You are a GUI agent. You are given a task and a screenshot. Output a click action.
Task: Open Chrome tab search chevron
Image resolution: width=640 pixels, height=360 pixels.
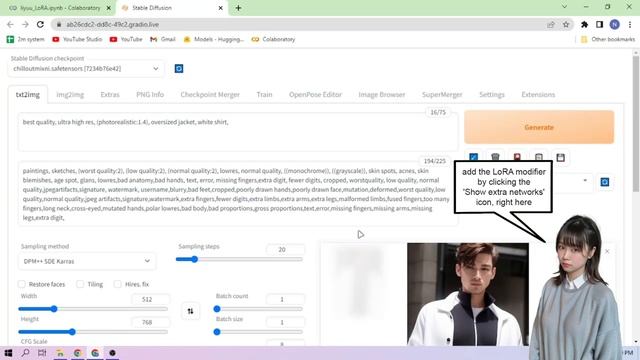(x=564, y=7)
